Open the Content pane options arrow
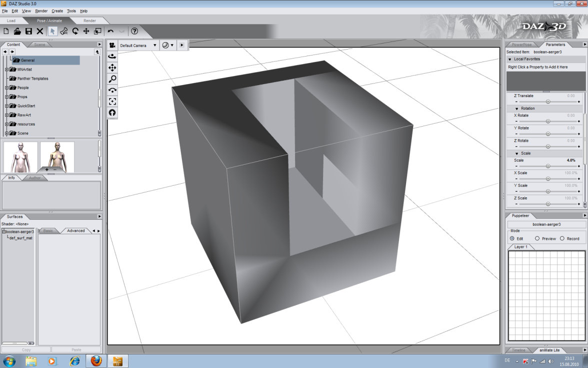The width and height of the screenshot is (588, 368). click(99, 44)
